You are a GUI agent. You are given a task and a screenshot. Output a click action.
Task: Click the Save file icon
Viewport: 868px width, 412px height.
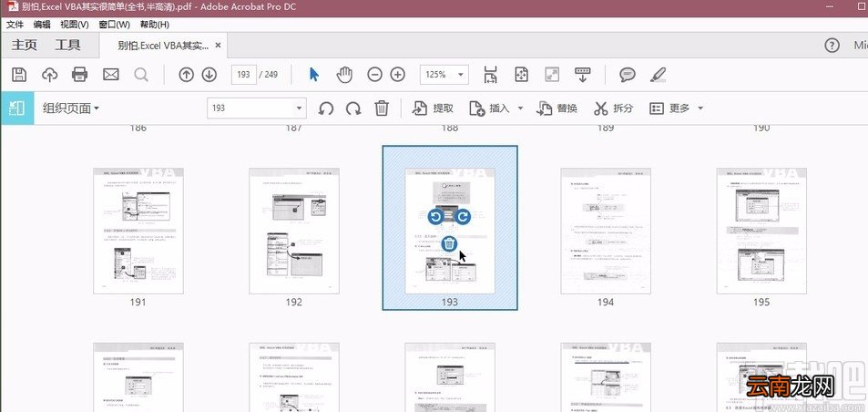(19, 74)
